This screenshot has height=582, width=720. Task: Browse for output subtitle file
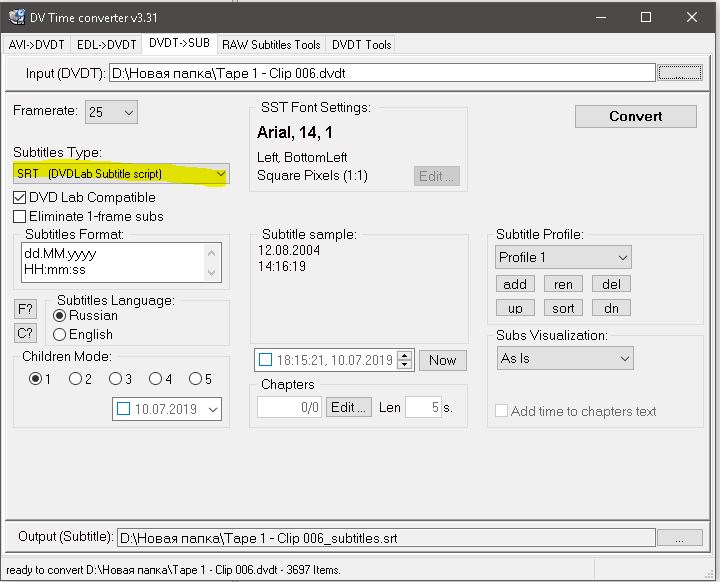coord(680,538)
